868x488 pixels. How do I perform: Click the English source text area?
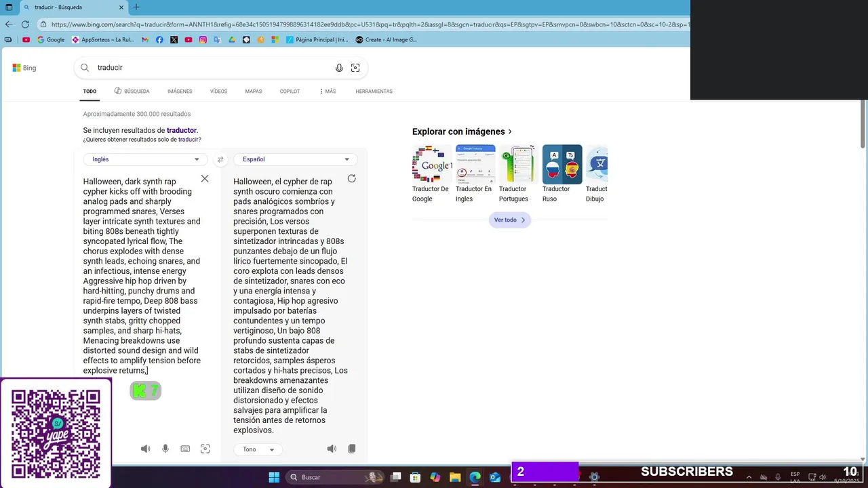coord(142,276)
